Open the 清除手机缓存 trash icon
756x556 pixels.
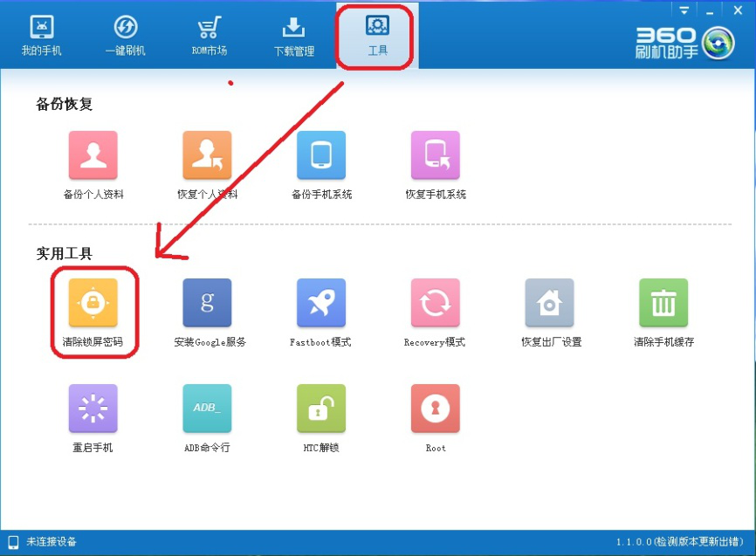click(x=663, y=303)
